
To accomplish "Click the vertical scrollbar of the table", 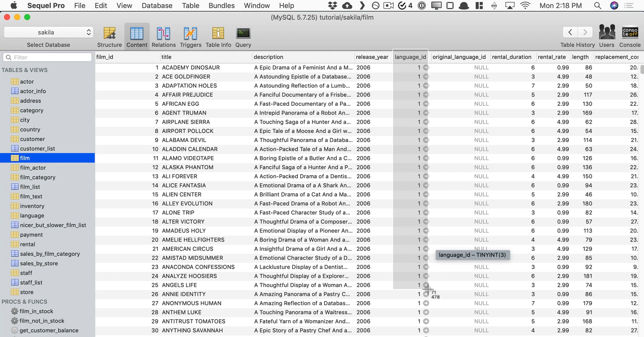I will [642, 70].
